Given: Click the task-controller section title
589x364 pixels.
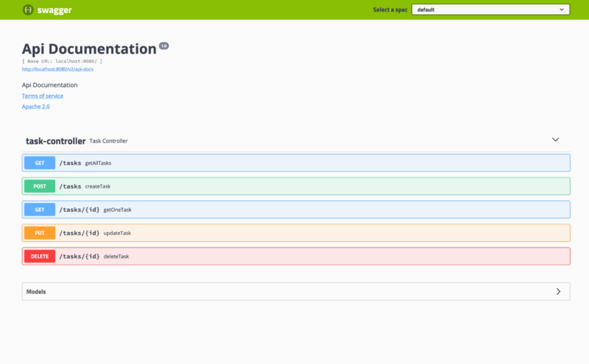Looking at the screenshot, I should point(56,141).
